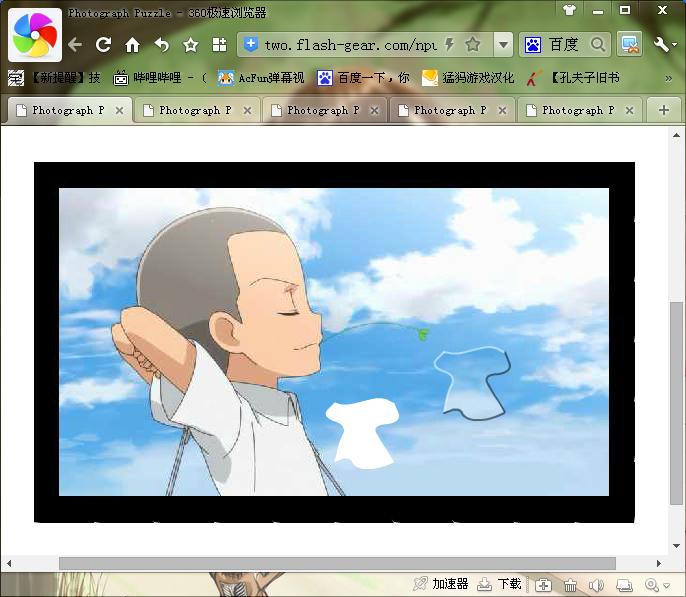The height and width of the screenshot is (597, 686).
Task: Click the empty puzzle slot outline
Action: (x=473, y=383)
